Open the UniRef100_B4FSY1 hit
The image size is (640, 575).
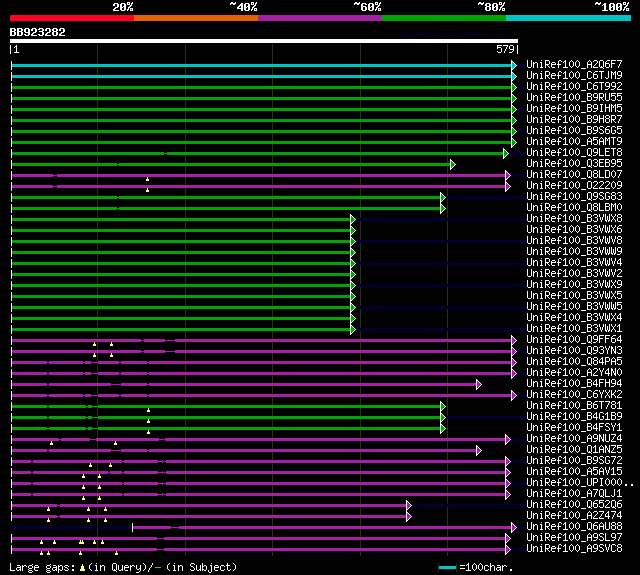point(574,428)
